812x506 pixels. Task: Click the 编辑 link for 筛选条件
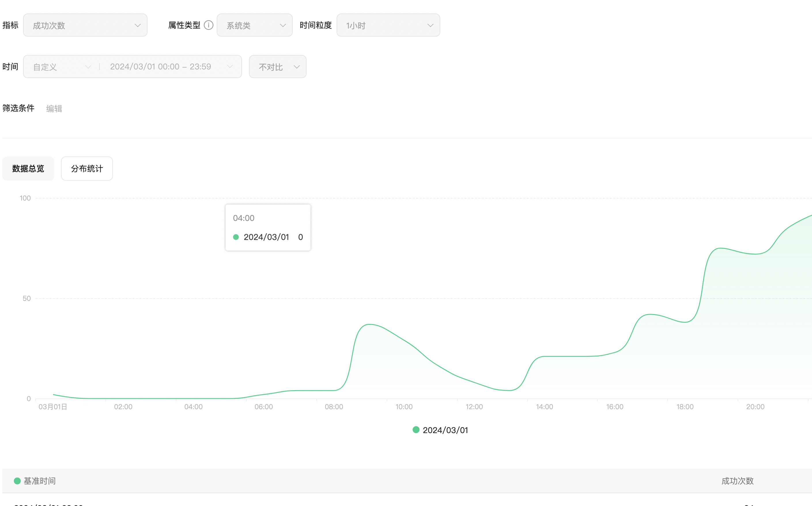tap(54, 108)
